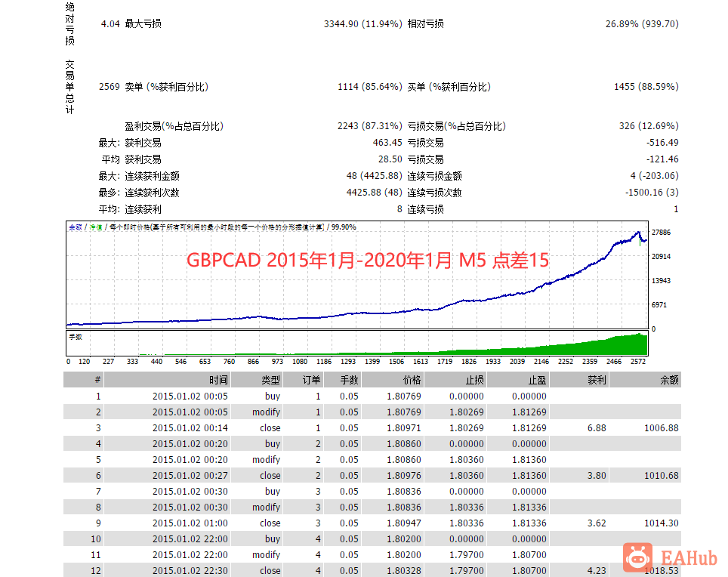This screenshot has height=577, width=728.
Task: Select balance value 1006.88
Action: pyautogui.click(x=662, y=428)
